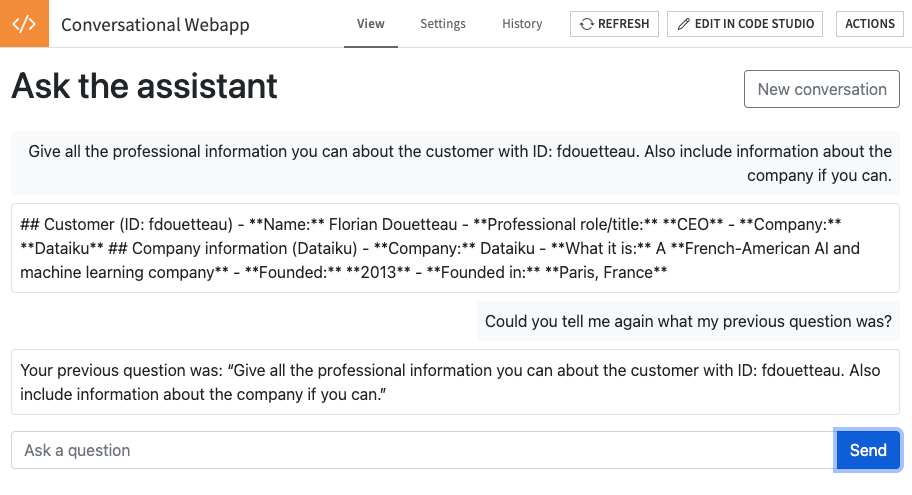
Task: Click the assistant reply about Florian Douetteau
Action: point(455,248)
